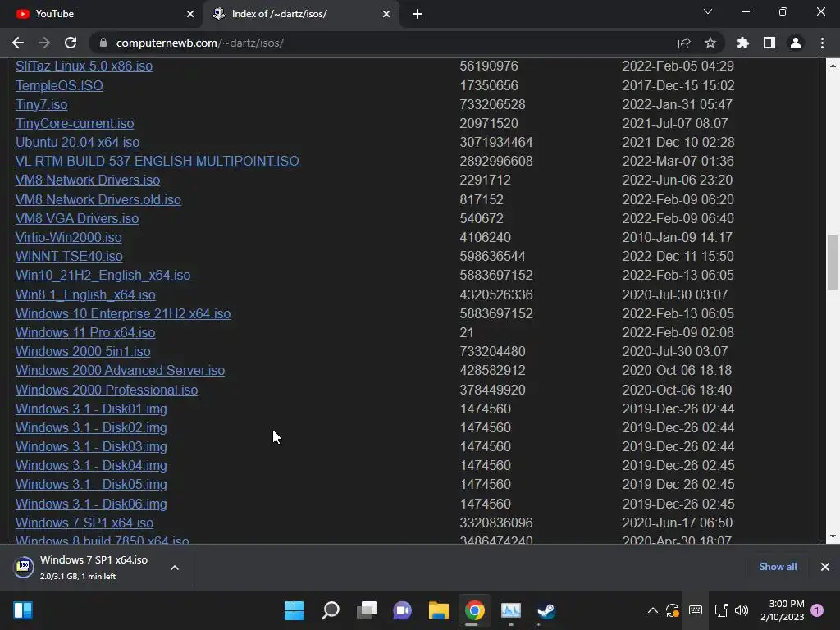840x630 pixels.
Task: Show all downloads
Action: pyautogui.click(x=778, y=567)
